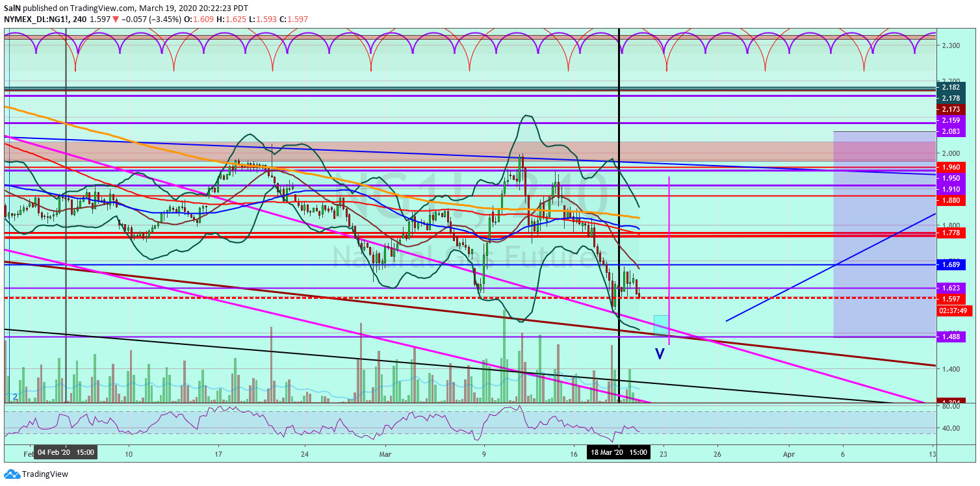Select the 2.178 price label
Image resolution: width=980 pixels, height=486 pixels.
point(950,97)
